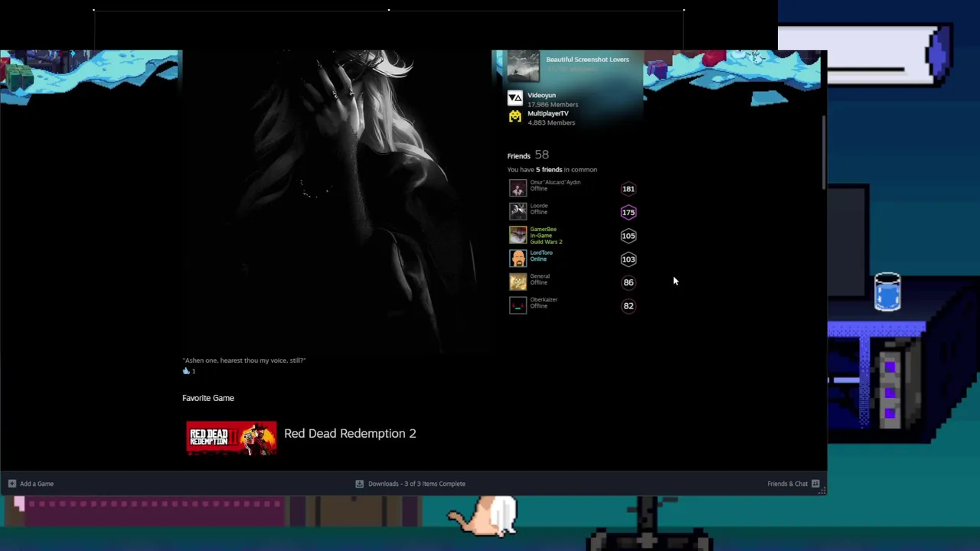
Task: Open the Beautiful Screenshot Lovers group link
Action: tap(587, 59)
